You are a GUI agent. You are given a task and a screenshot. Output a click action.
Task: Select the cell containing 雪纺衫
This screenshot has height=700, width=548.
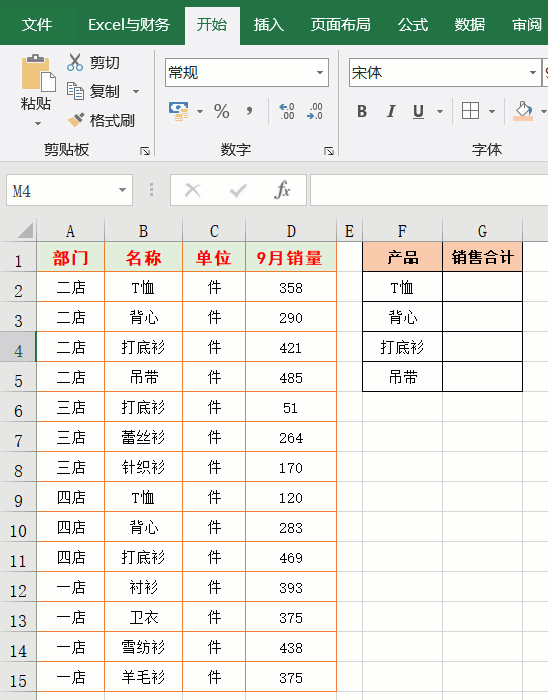[x=143, y=647]
